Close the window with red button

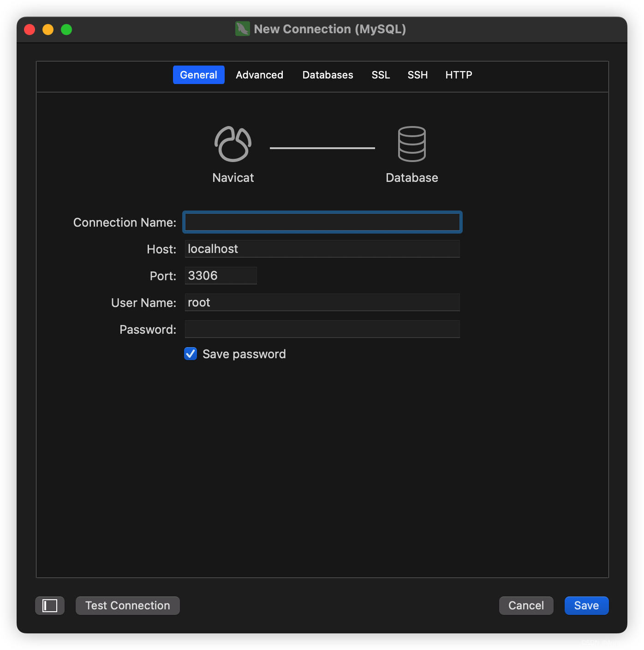30,30
